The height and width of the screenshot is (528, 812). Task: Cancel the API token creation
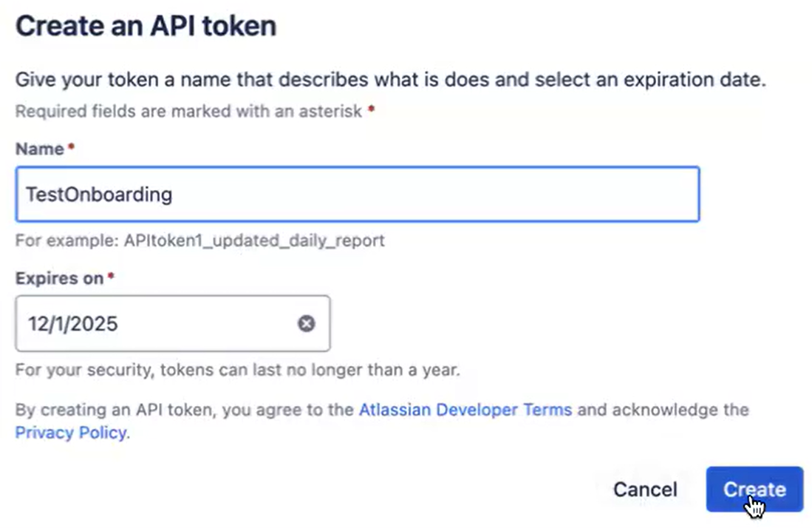click(x=645, y=489)
